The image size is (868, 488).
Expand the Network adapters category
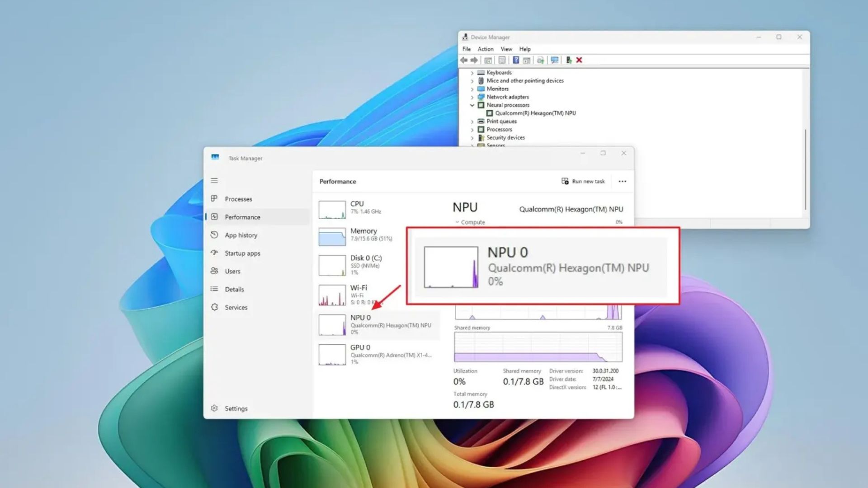point(473,97)
